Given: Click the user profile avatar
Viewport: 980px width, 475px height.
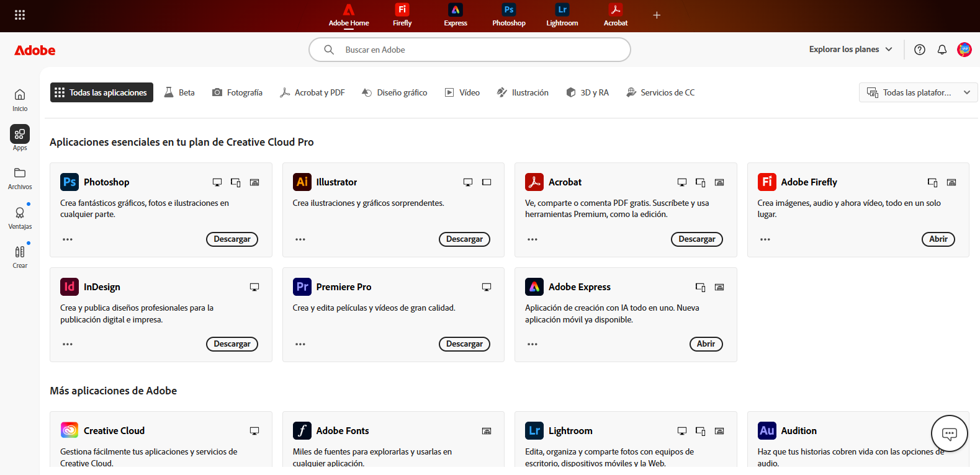Looking at the screenshot, I should [964, 50].
